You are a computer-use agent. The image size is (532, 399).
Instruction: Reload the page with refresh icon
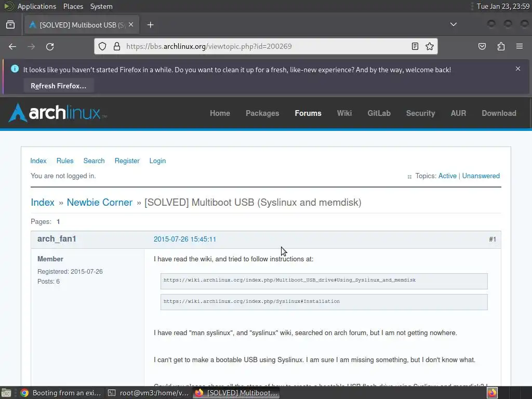pos(50,46)
